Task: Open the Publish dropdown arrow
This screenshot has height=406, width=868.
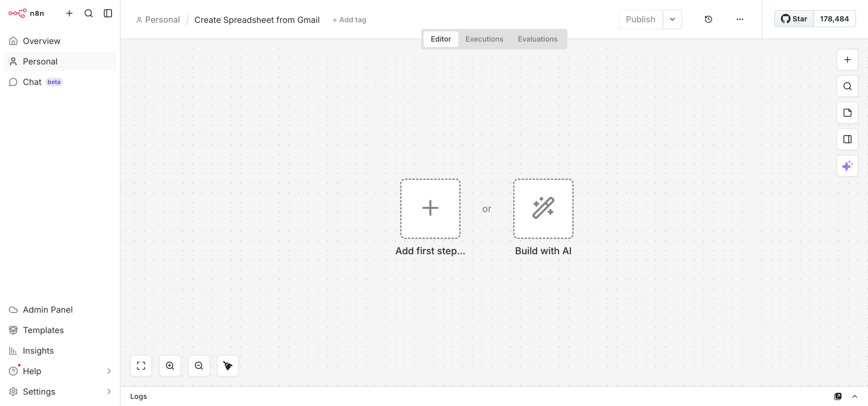Action: pyautogui.click(x=672, y=19)
